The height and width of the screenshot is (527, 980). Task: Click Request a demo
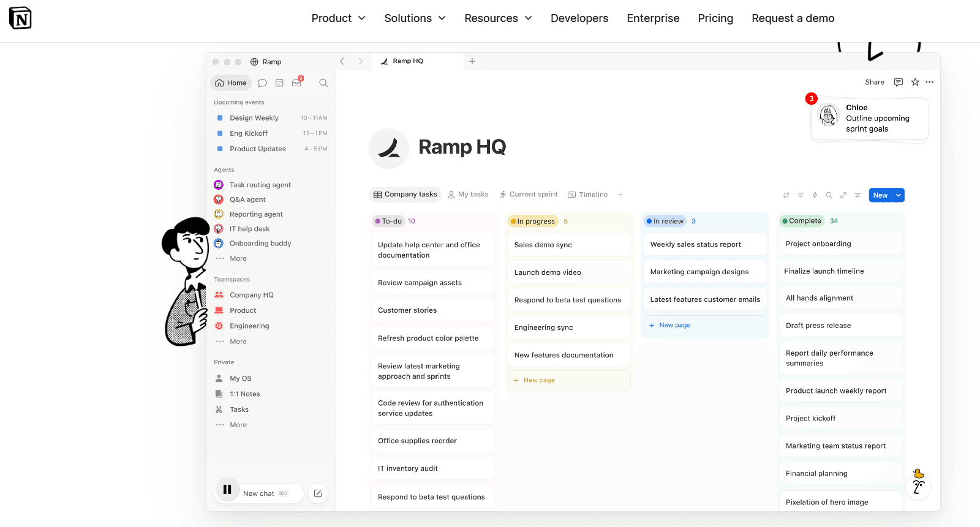click(793, 18)
